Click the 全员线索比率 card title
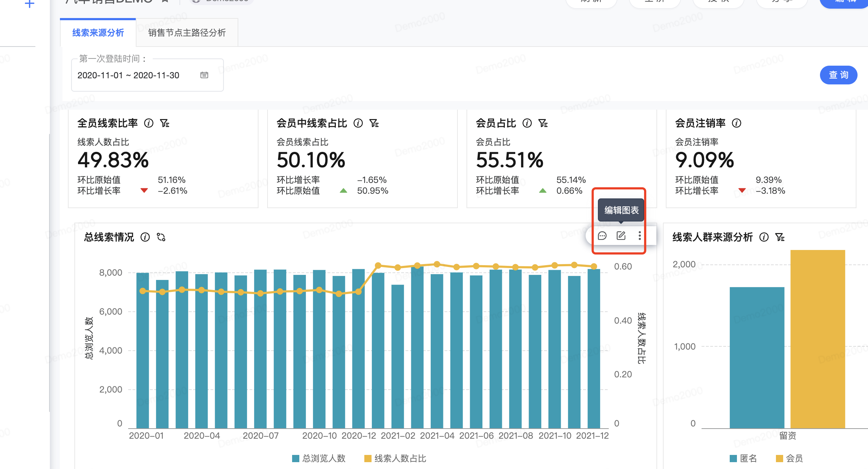This screenshot has height=469, width=868. point(108,123)
